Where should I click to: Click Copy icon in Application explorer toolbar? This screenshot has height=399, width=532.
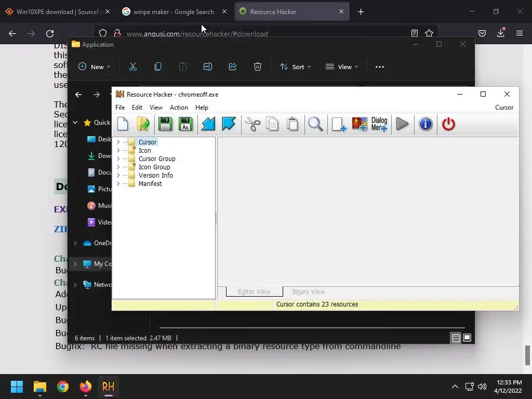[x=158, y=67]
